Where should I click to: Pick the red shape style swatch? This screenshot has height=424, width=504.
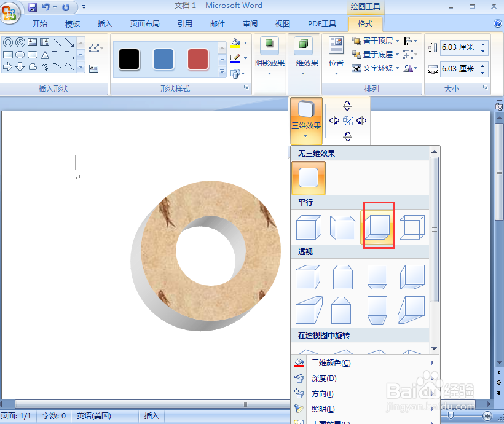[198, 59]
